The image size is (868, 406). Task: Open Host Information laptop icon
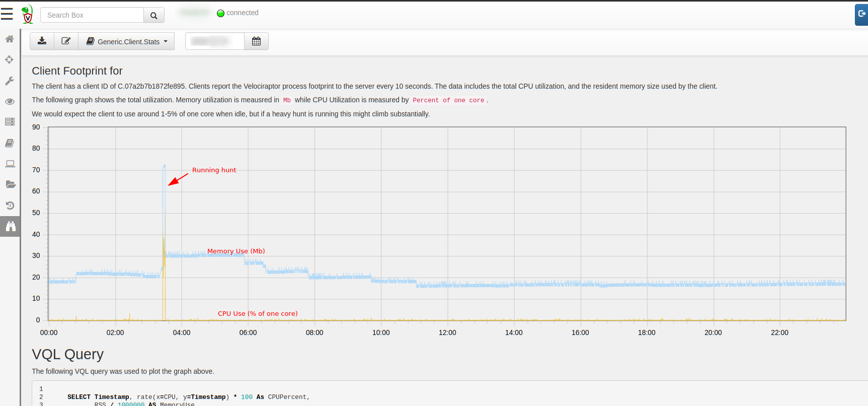pyautogui.click(x=10, y=164)
